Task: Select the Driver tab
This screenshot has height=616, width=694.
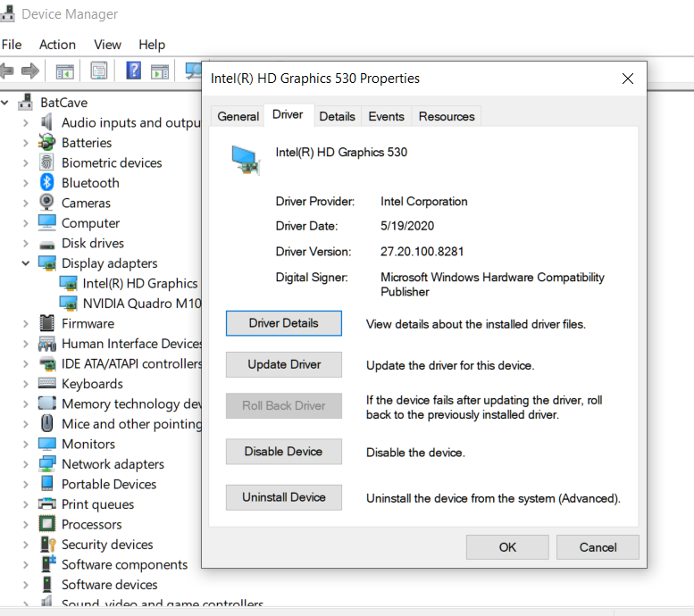Action: (x=288, y=114)
